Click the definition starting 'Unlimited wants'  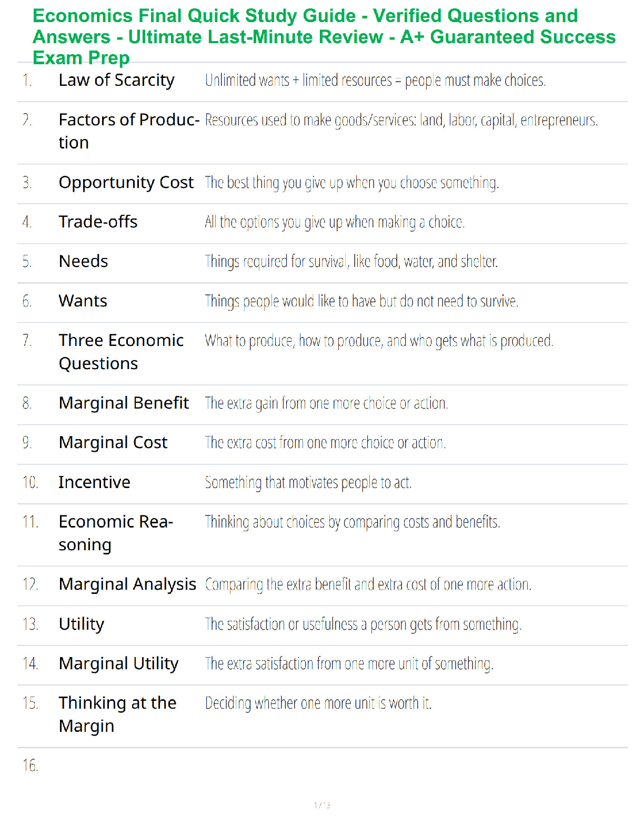pyautogui.click(x=375, y=81)
